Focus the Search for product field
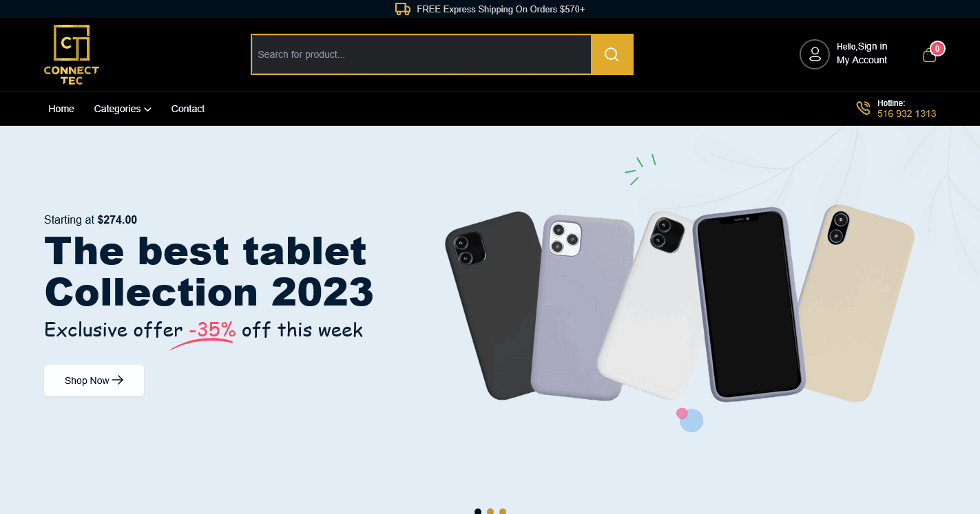This screenshot has width=980, height=514. tap(421, 54)
